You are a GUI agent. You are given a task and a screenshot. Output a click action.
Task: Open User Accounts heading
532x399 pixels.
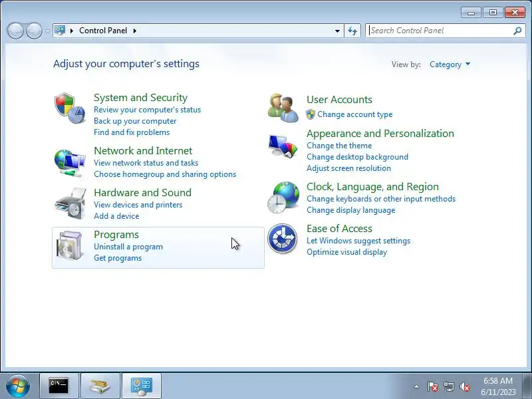pos(339,99)
